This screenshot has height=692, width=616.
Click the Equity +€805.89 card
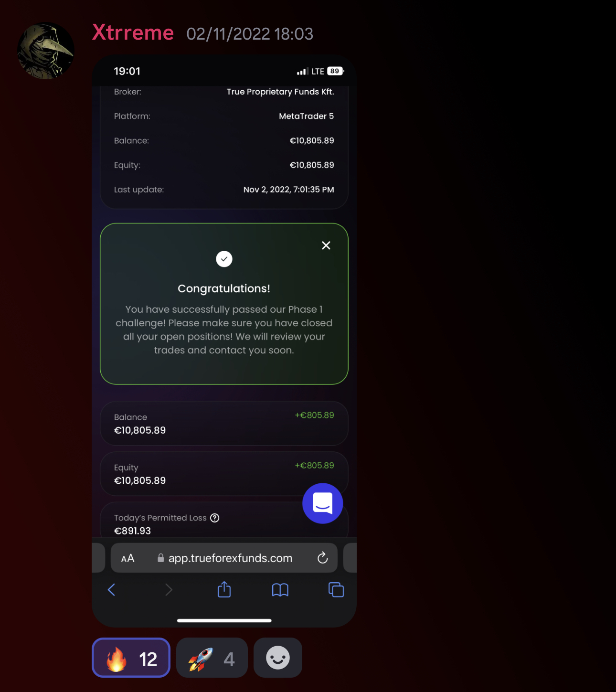(224, 474)
